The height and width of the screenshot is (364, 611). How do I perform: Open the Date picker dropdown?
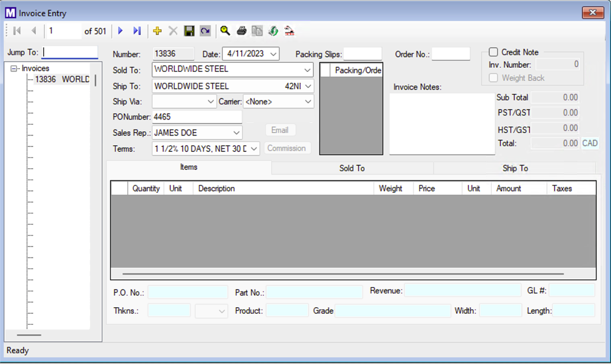273,54
